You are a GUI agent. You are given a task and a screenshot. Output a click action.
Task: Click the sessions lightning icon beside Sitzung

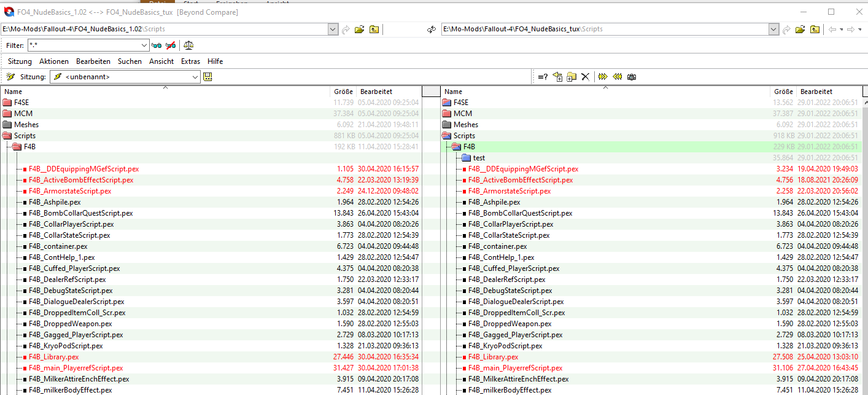[10, 77]
